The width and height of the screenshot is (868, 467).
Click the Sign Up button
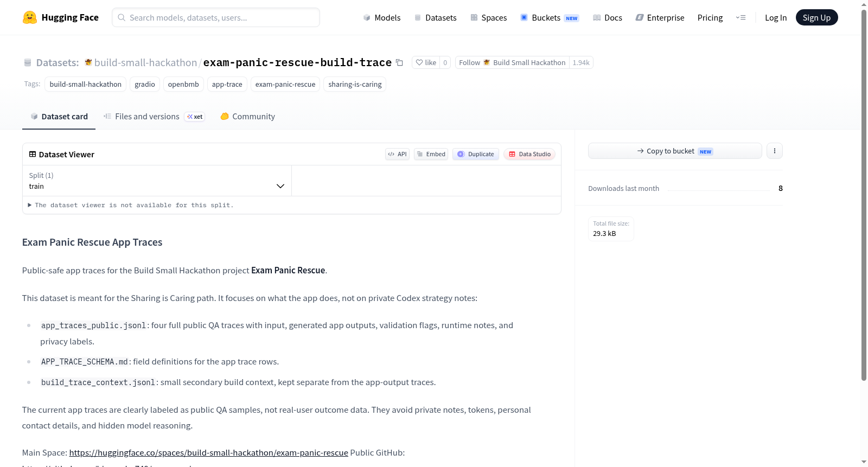816,17
